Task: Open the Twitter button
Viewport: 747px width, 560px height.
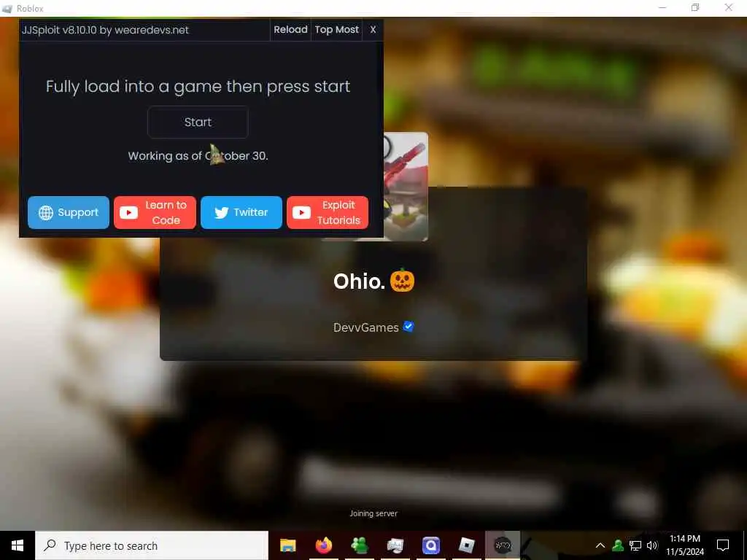Action: [241, 212]
